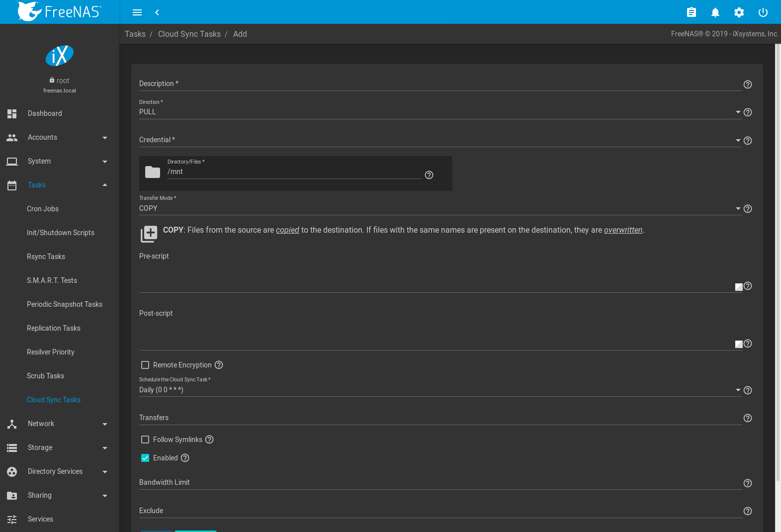Open the settings gear icon
The image size is (781, 532).
[739, 12]
